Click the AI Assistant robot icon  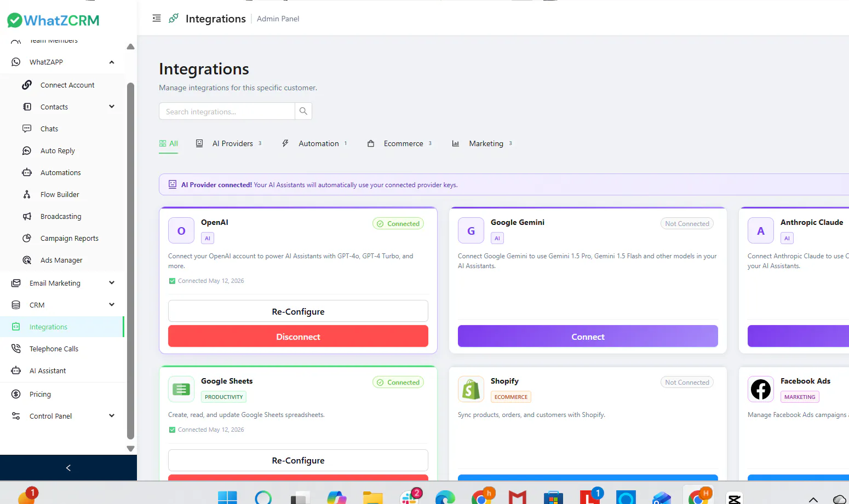click(16, 370)
